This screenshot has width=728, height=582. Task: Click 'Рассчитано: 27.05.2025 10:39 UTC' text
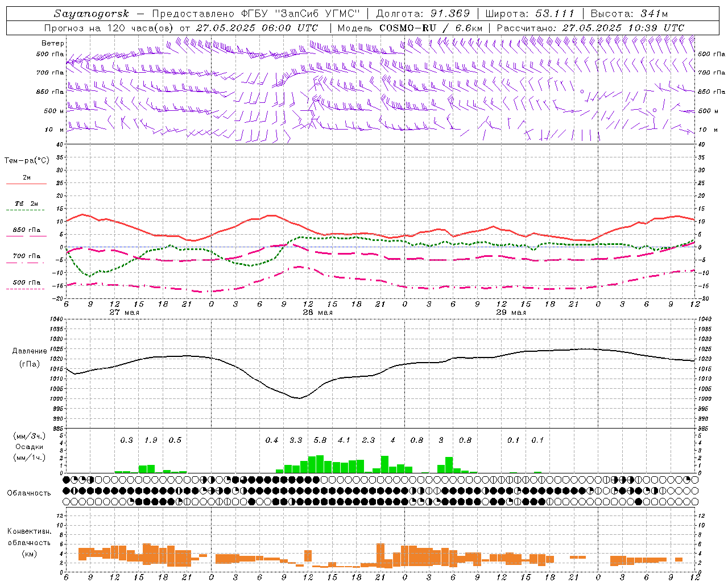pyautogui.click(x=590, y=28)
